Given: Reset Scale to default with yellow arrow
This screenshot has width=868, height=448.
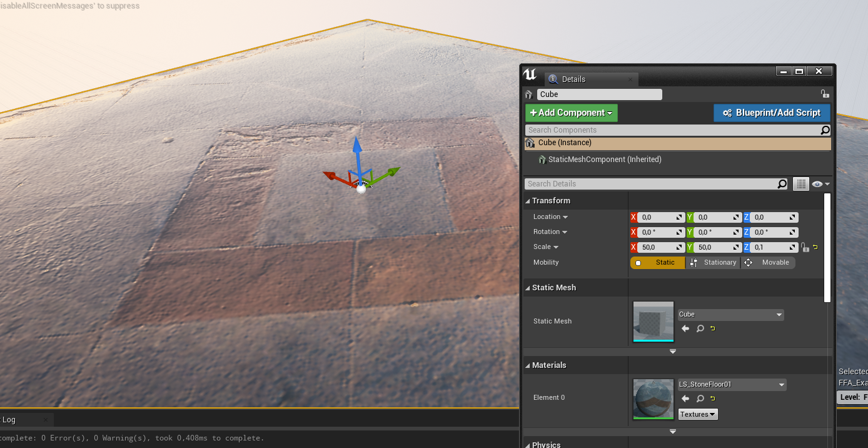Looking at the screenshot, I should coord(815,248).
